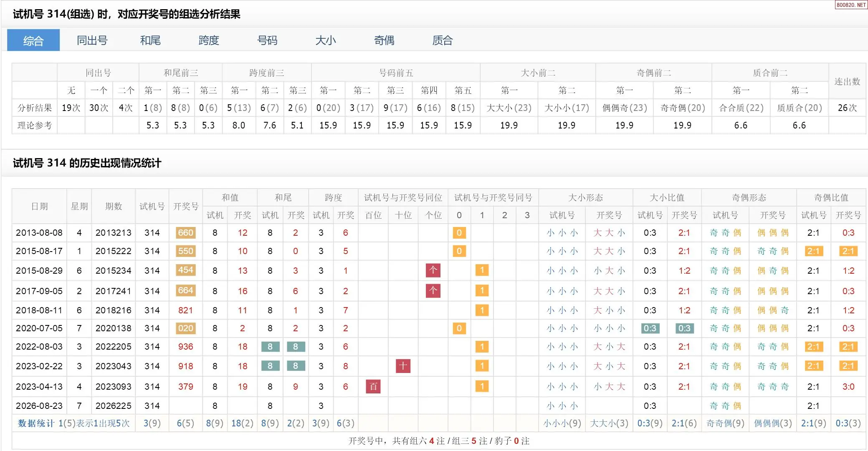Click the 数据统计 legend text
868x451 pixels.
click(36, 423)
